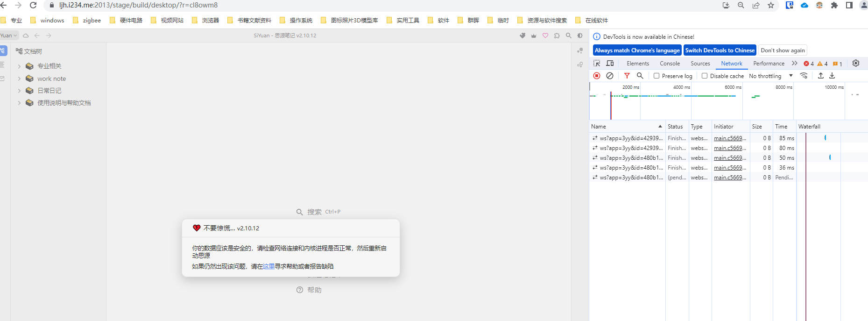Click the inspect element picker icon
The height and width of the screenshot is (321, 868).
tap(597, 64)
